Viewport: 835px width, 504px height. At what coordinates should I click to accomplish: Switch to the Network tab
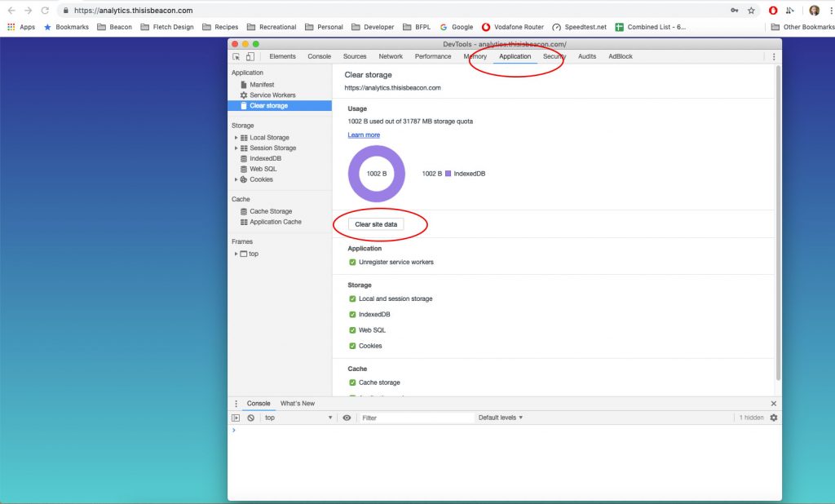[x=391, y=57]
